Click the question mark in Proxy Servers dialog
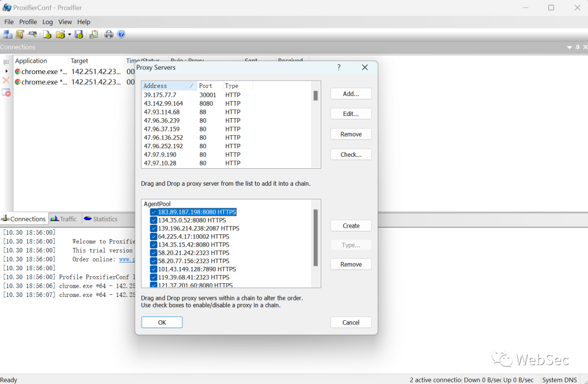The image size is (588, 384). [339, 67]
